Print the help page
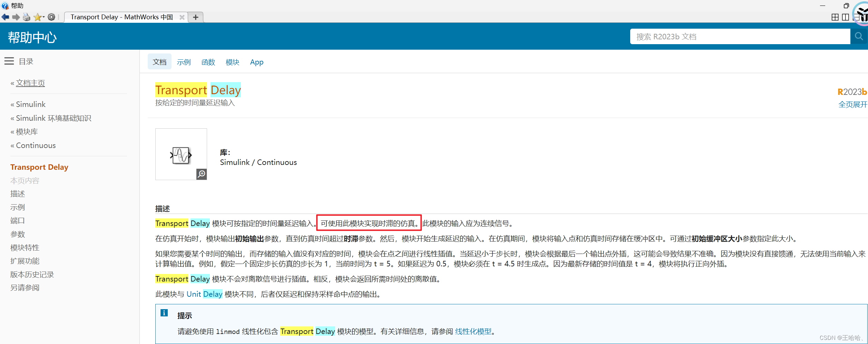The height and width of the screenshot is (344, 868). point(27,17)
